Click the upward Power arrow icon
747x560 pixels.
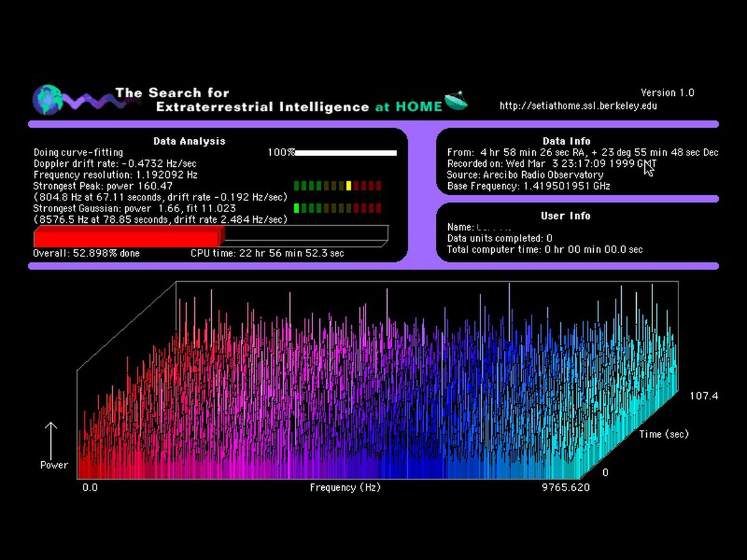51,440
